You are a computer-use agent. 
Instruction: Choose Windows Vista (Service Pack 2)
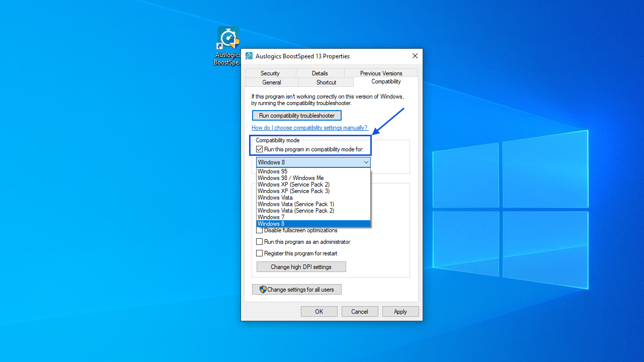tap(313, 211)
